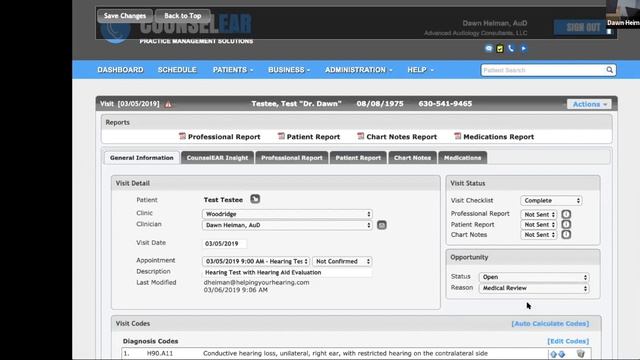Switch to the Medications tab
This screenshot has height=360, width=640.
click(x=462, y=158)
